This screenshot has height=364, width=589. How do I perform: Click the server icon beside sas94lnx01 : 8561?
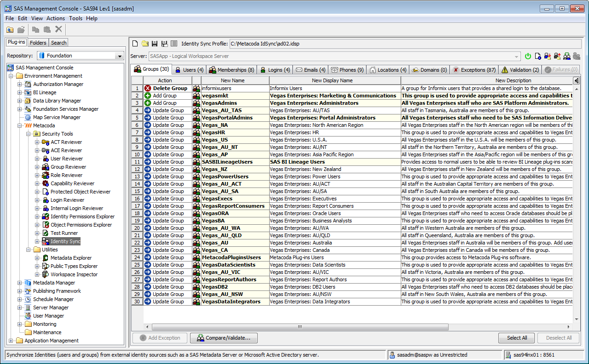coord(509,355)
